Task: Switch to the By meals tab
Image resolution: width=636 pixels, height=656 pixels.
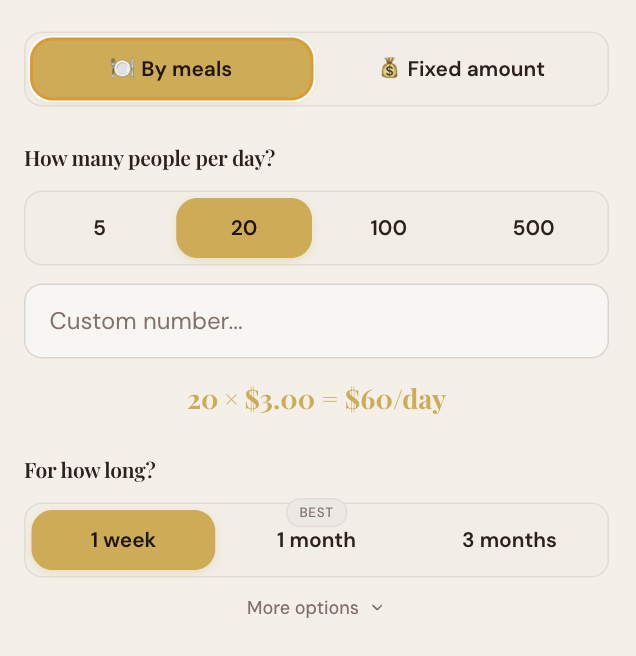Action: tap(172, 69)
